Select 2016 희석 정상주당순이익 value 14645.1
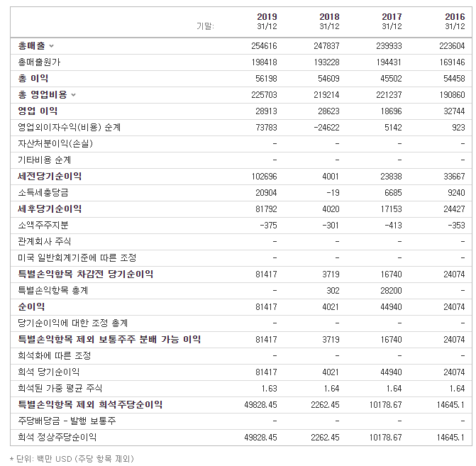The width and height of the screenshot is (476, 466). pyautogui.click(x=450, y=438)
